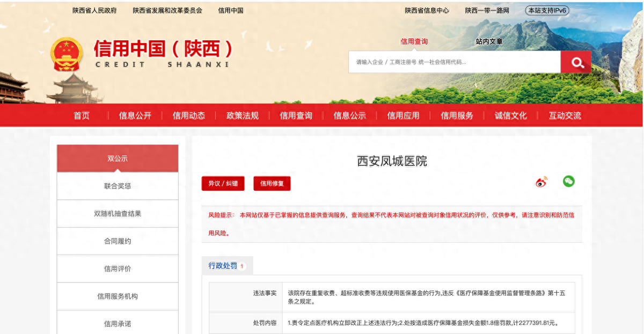The image size is (644, 334).
Task: Go to 信用动态 in the nav bar
Action: (x=189, y=115)
